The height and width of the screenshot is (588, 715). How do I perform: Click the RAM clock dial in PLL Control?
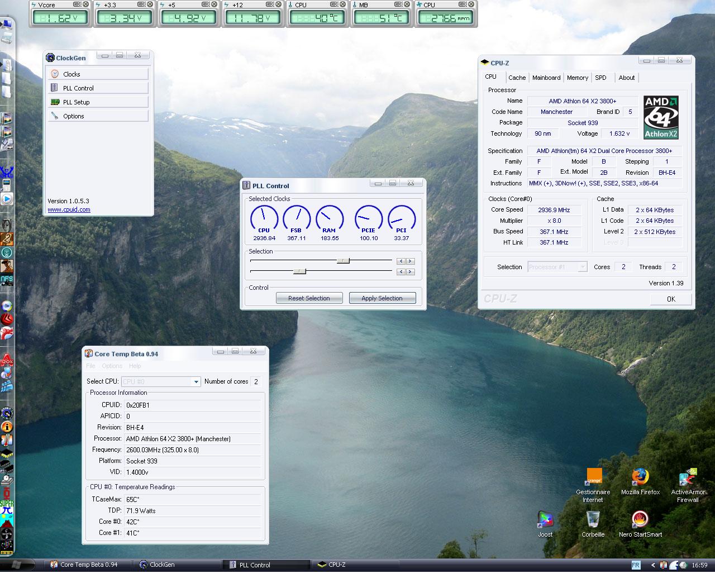pyautogui.click(x=330, y=219)
